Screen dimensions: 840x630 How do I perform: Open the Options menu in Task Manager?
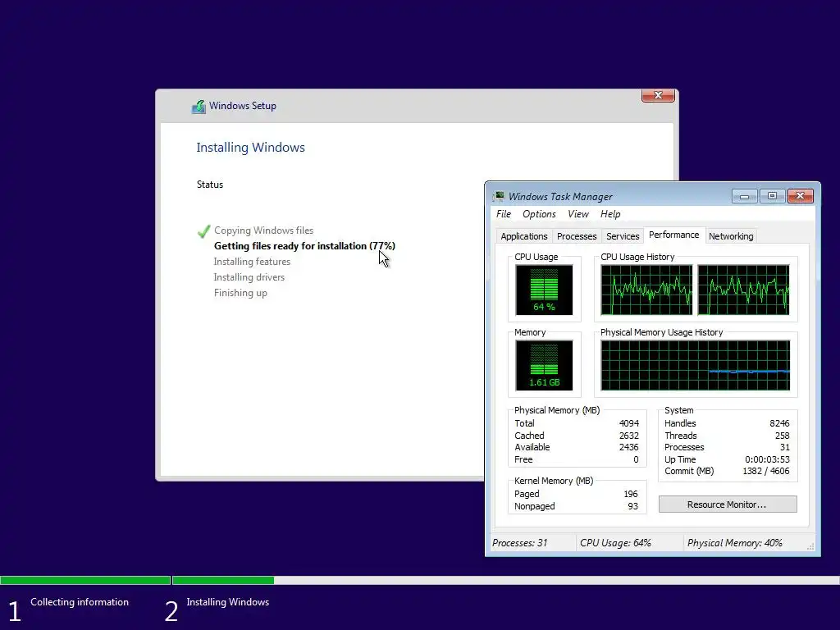point(539,214)
